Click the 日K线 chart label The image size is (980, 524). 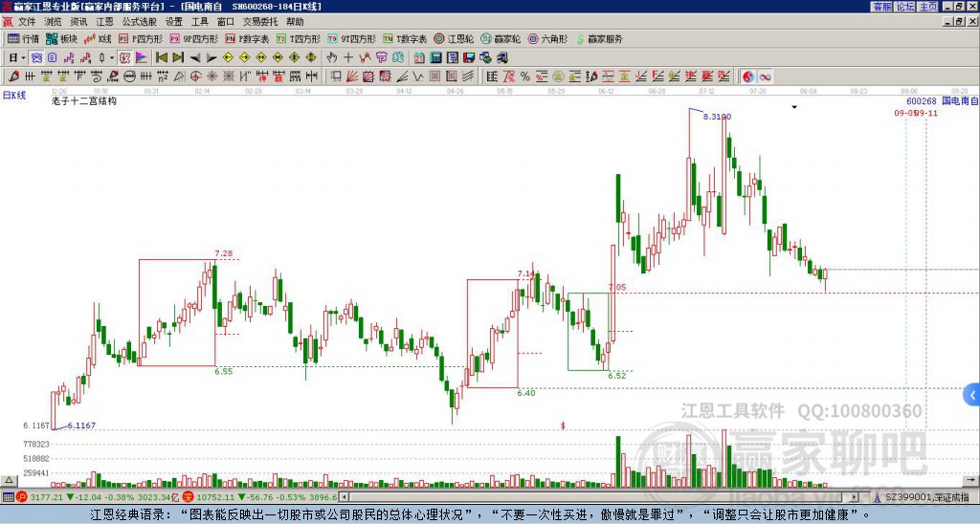14,96
